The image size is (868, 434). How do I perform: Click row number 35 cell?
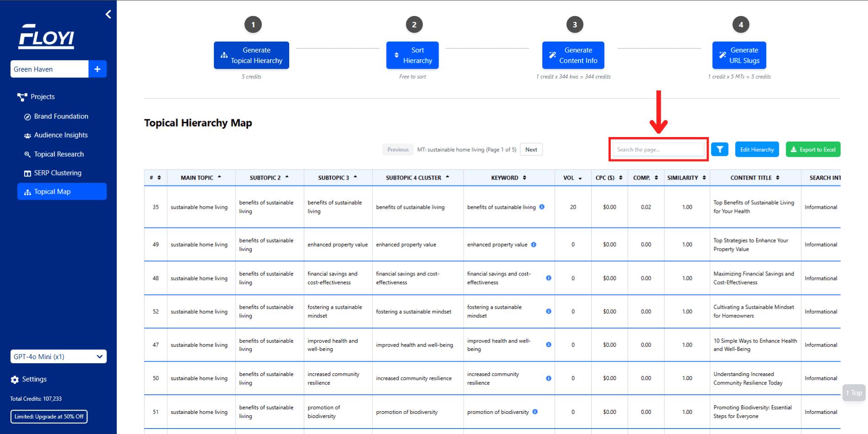[x=156, y=207]
